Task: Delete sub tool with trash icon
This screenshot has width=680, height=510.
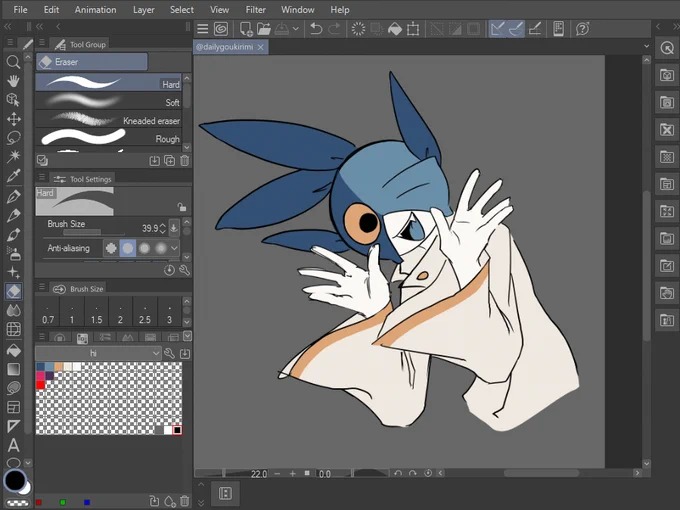Action: click(x=185, y=161)
